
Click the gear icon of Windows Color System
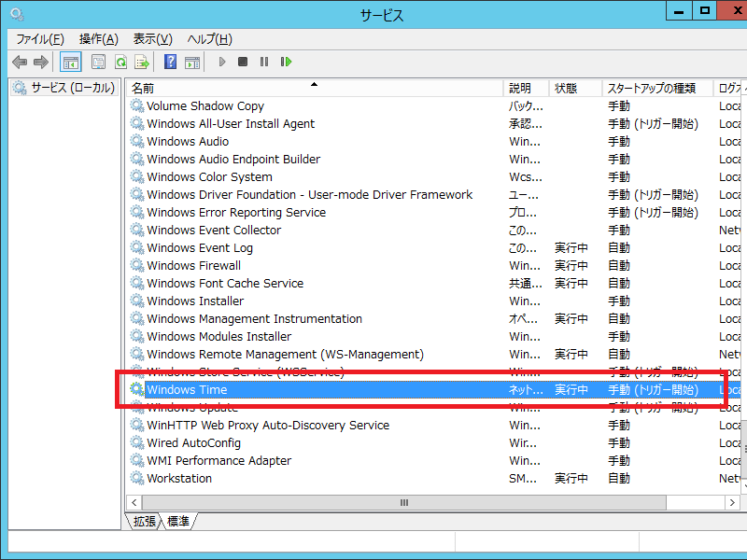point(137,176)
